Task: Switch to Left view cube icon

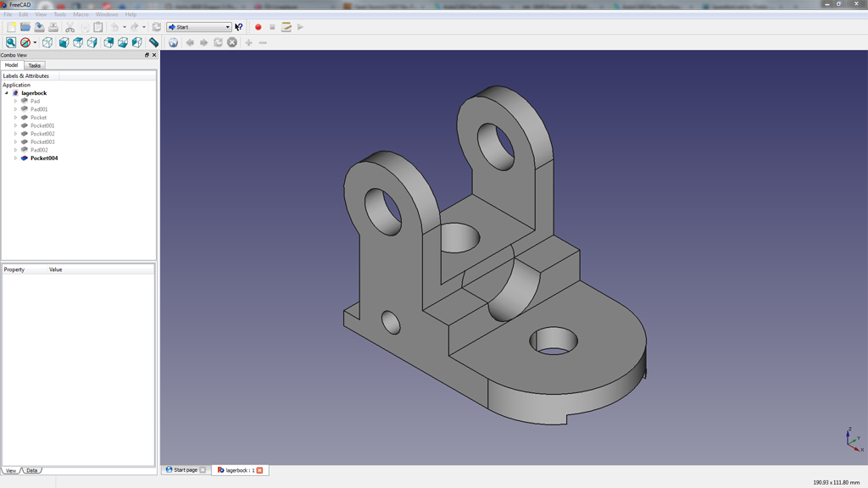Action: [136, 42]
